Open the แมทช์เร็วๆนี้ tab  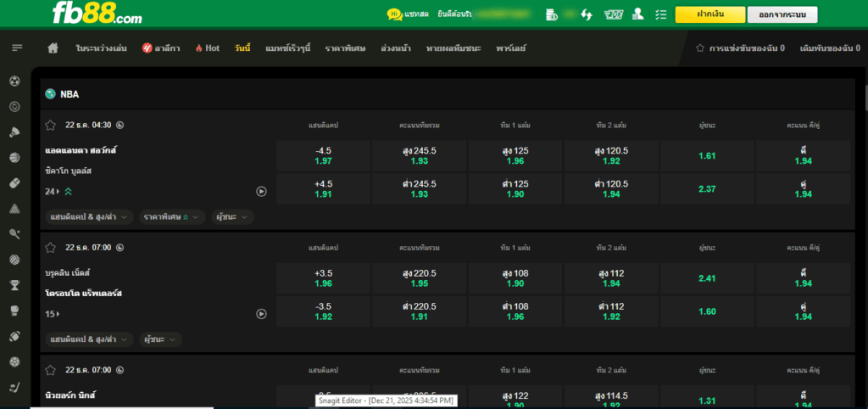288,48
